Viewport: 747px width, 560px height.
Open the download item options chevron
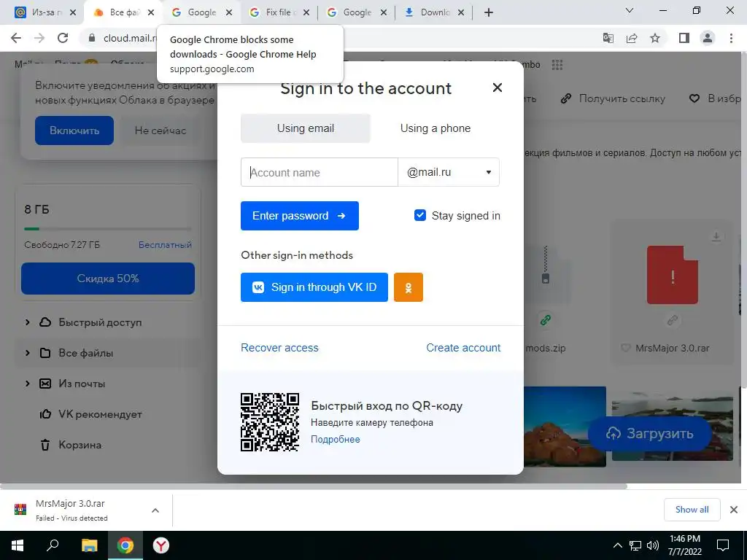(155, 510)
